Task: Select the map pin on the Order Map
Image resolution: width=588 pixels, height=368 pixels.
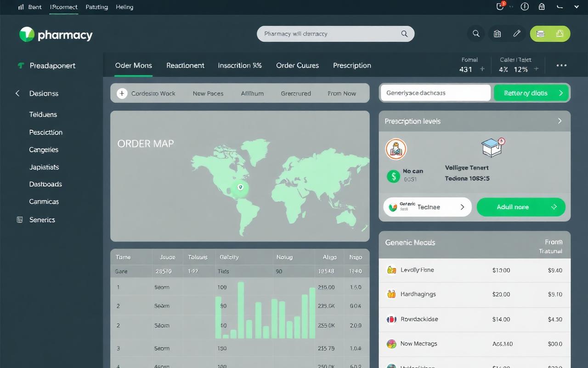Action: point(240,188)
